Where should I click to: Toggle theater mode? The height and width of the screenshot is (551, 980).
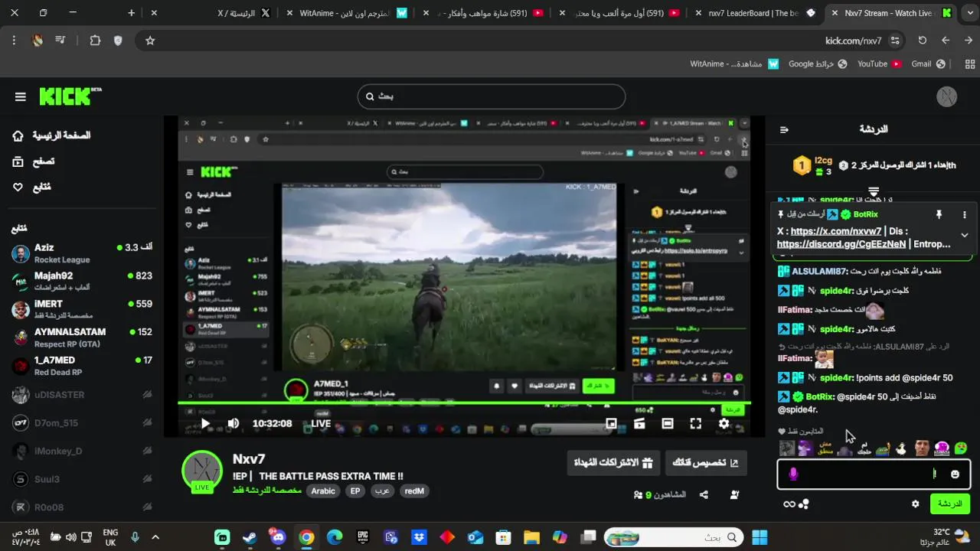[668, 423]
